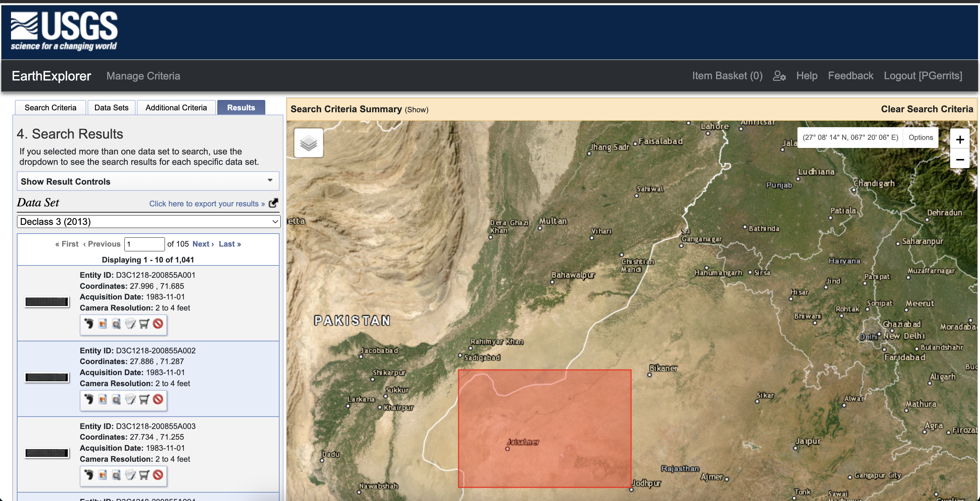
Task: Show browse overlay for entity D3C1218-200855A003
Action: 103,475
